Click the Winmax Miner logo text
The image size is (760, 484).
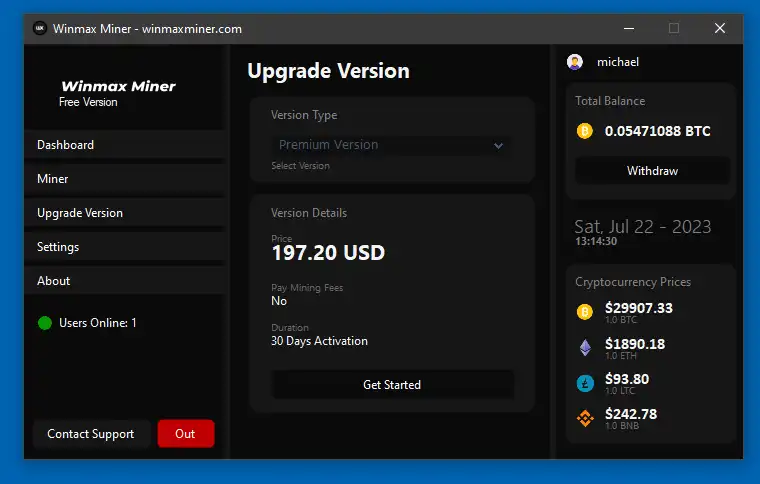pyautogui.click(x=118, y=86)
